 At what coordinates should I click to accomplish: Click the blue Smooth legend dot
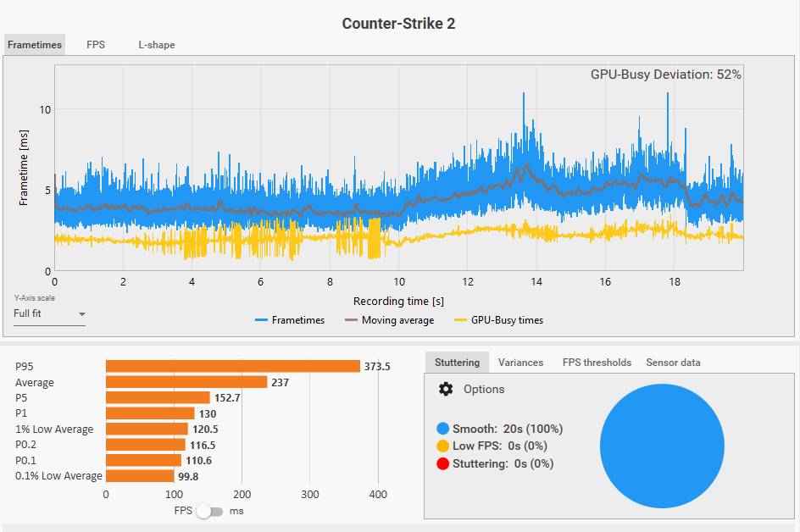coord(442,429)
